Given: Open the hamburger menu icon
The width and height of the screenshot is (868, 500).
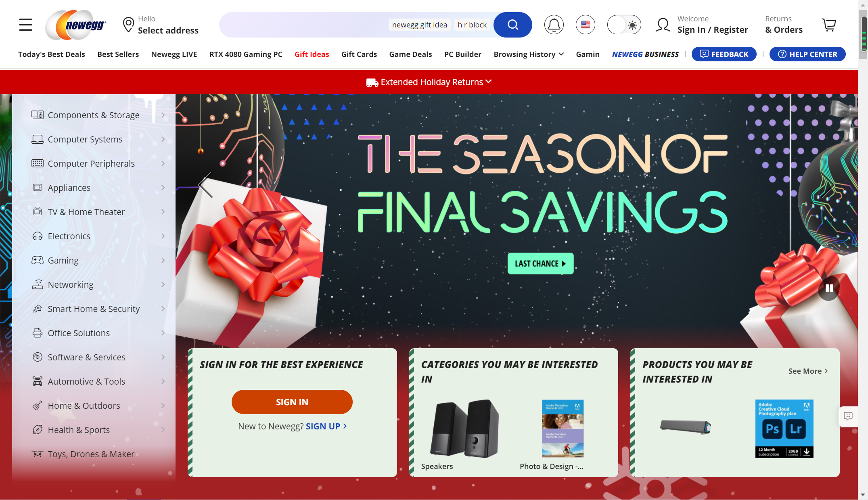Looking at the screenshot, I should click(25, 25).
